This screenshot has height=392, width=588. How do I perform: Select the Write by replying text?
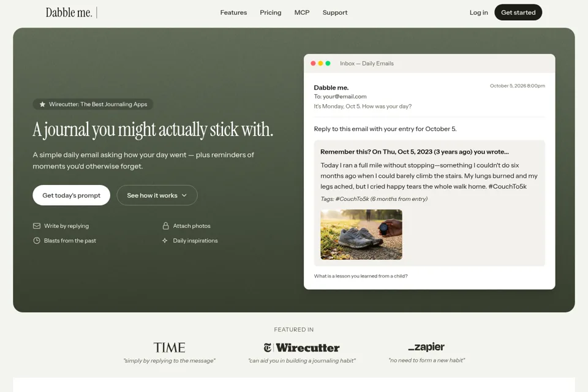point(66,226)
